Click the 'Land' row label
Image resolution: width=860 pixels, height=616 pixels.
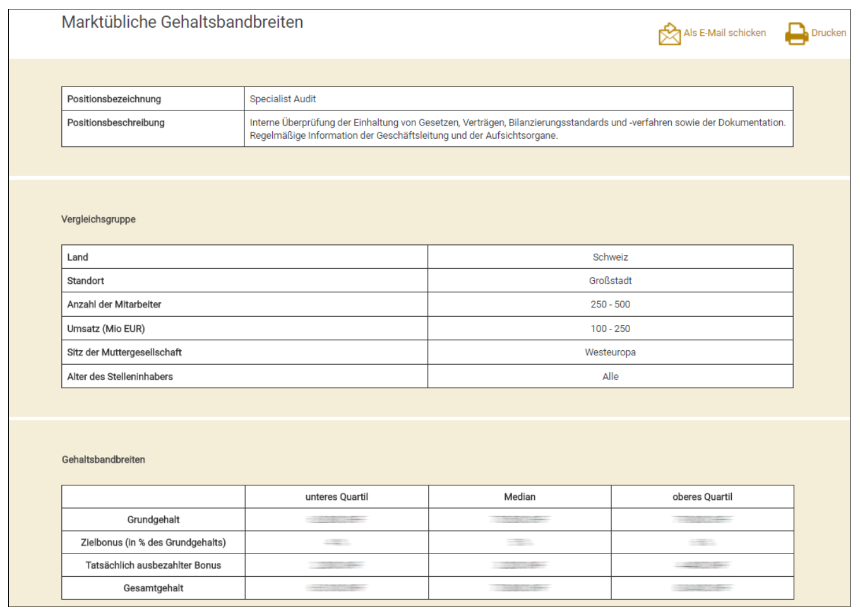tap(78, 257)
